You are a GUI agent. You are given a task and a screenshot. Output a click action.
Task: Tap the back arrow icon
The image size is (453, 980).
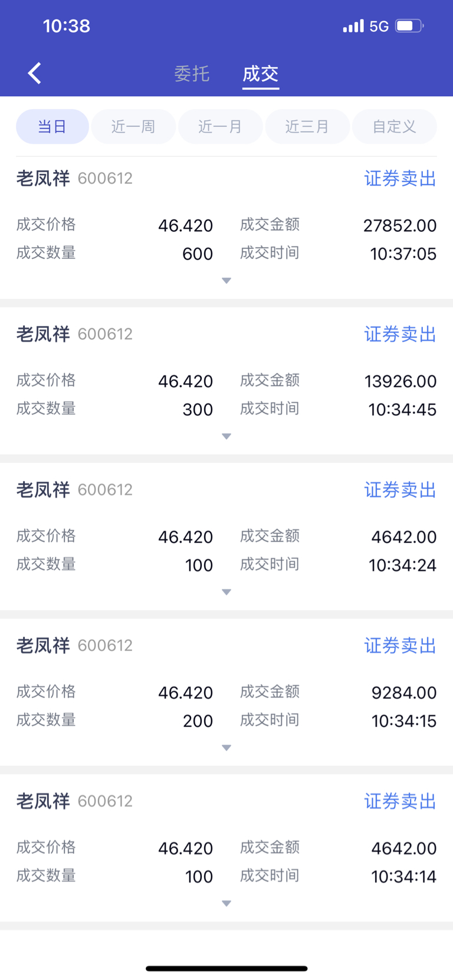35,74
